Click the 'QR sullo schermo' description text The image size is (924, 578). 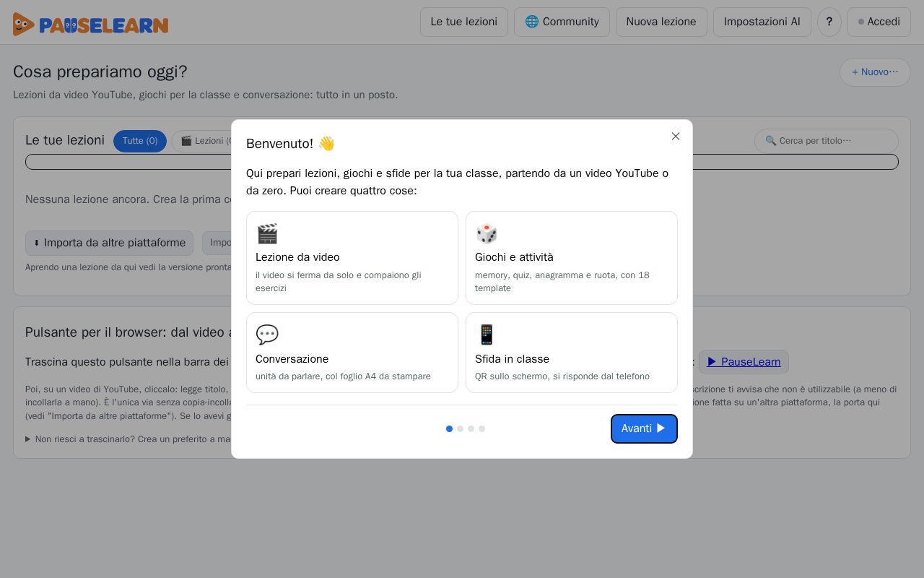point(562,376)
